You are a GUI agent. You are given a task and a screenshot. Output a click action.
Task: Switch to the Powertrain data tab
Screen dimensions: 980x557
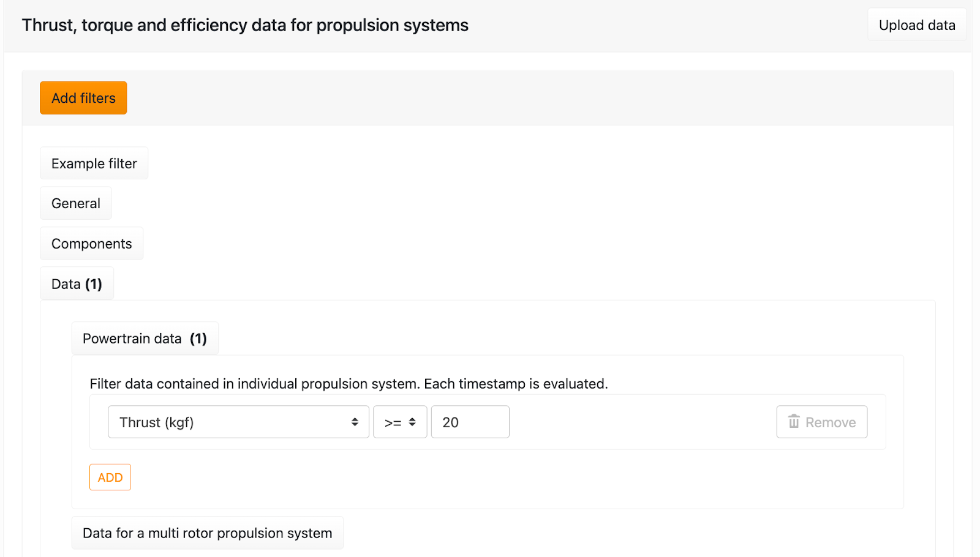click(x=145, y=338)
